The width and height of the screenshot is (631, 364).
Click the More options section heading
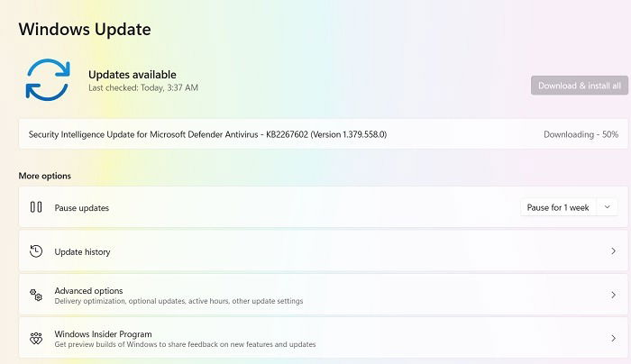click(x=45, y=176)
